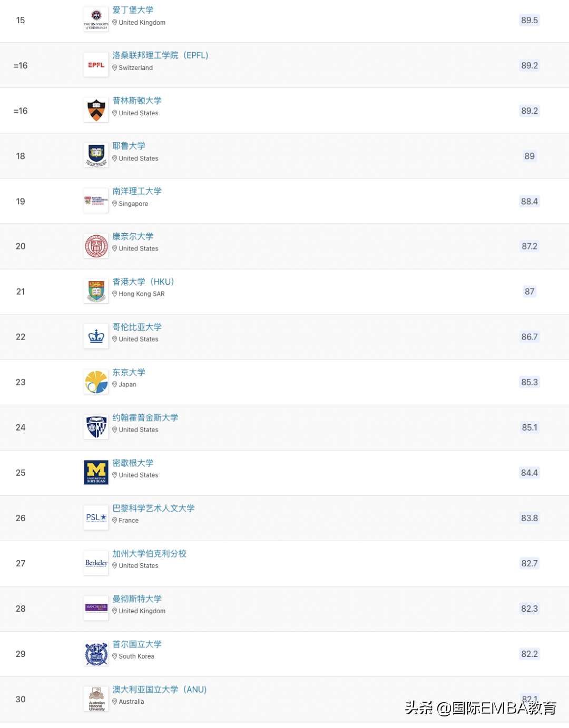Open the 约翰霍普金斯大学 link
Viewport: 569px width, 728px height.
[x=145, y=417]
